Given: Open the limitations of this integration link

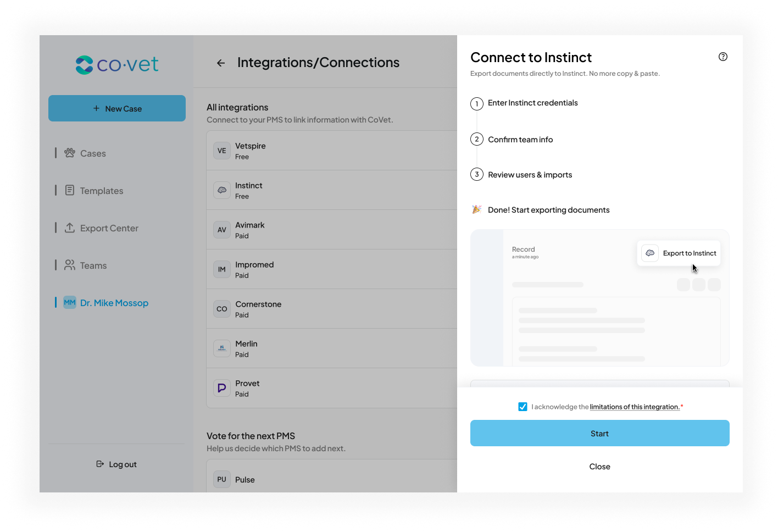Looking at the screenshot, I should (x=635, y=407).
